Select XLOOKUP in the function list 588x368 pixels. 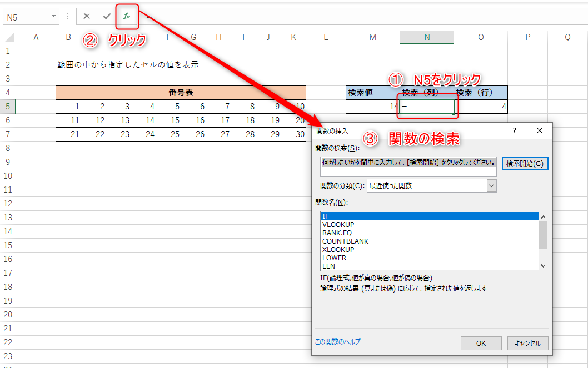[x=430, y=249]
